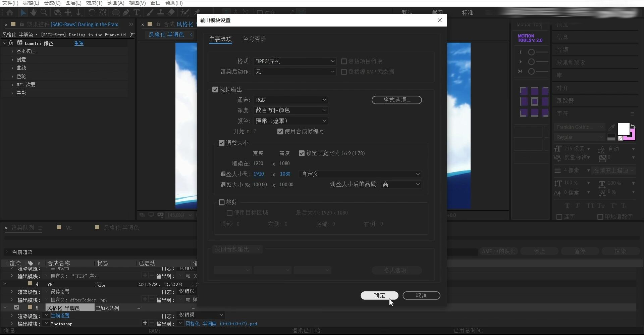Viewport: 644px width, 335px height.
Task: Open the render queue panel menu
Action: tap(40, 228)
